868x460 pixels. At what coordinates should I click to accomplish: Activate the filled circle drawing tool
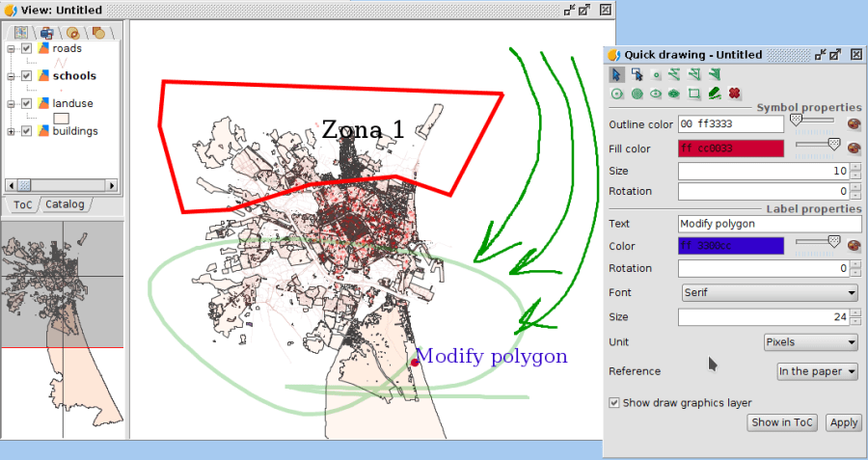pyautogui.click(x=637, y=94)
